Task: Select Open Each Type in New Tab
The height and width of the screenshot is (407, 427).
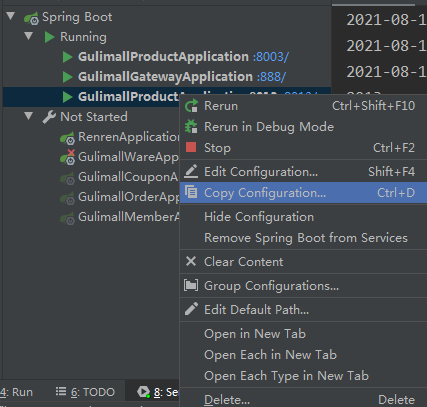Action: click(x=303, y=376)
